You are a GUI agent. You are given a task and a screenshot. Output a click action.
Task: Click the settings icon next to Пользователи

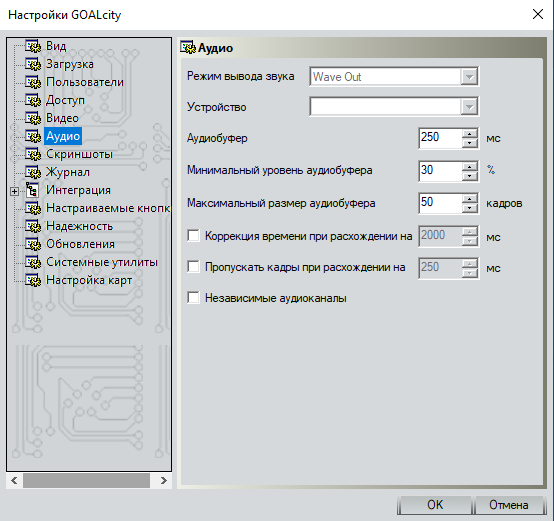click(x=33, y=82)
